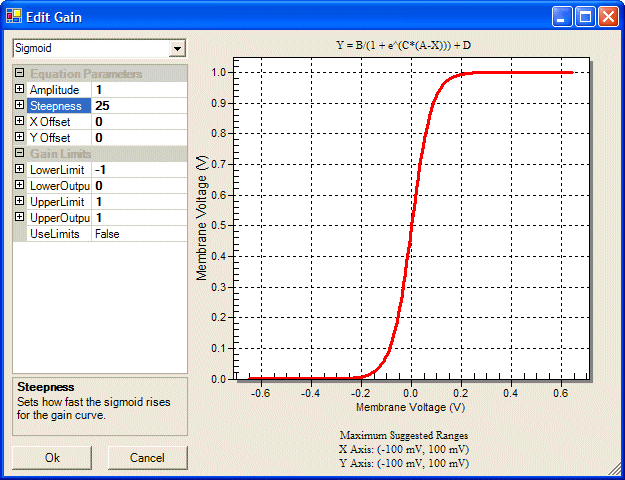
Task: Click the Maximum Suggested Ranges text
Action: click(404, 435)
